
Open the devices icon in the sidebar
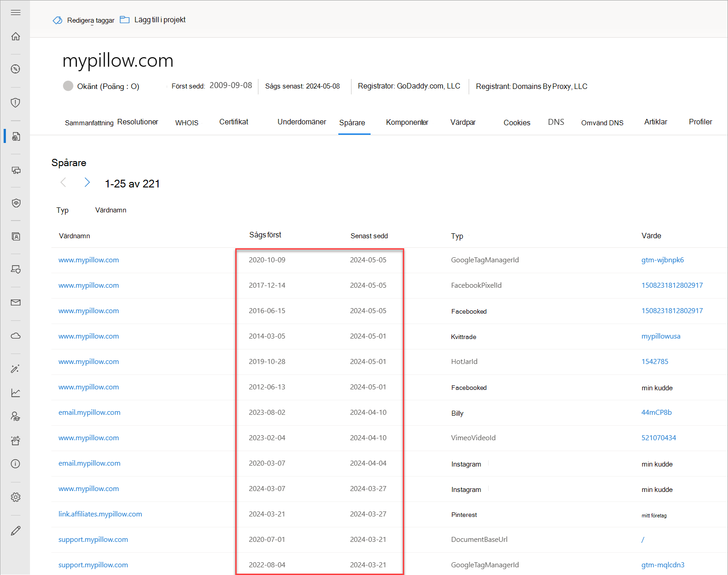[x=15, y=170]
